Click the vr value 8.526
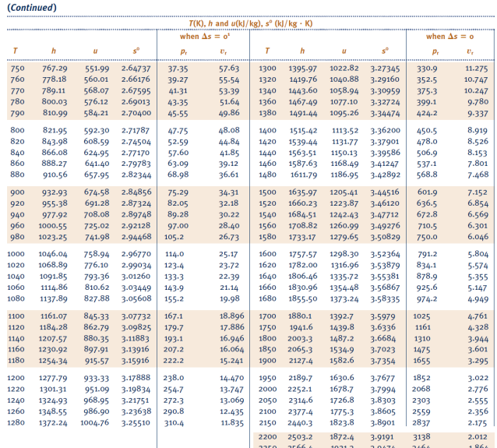497x448 pixels. 478,141
